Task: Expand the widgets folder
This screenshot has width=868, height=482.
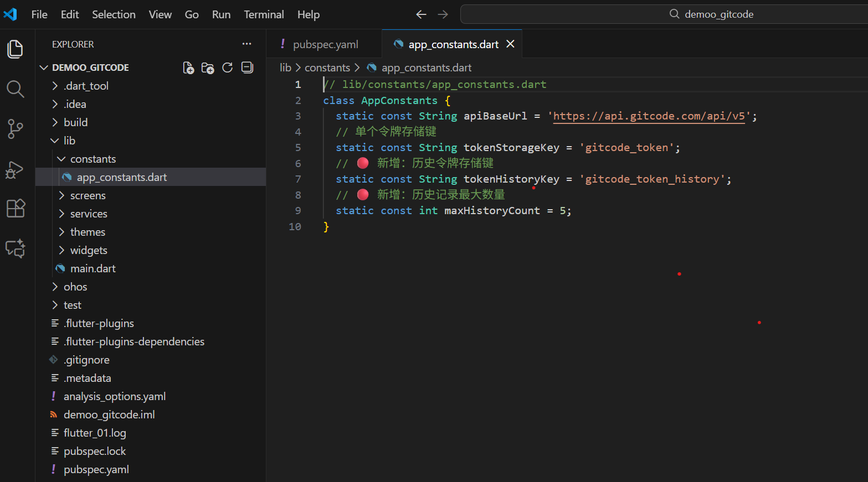Action: coord(151,250)
